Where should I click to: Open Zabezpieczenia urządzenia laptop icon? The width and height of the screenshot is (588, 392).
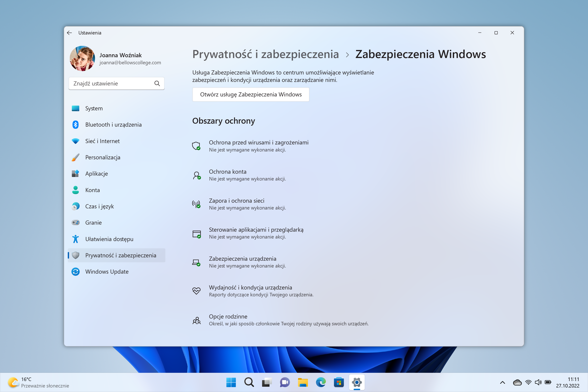(197, 262)
